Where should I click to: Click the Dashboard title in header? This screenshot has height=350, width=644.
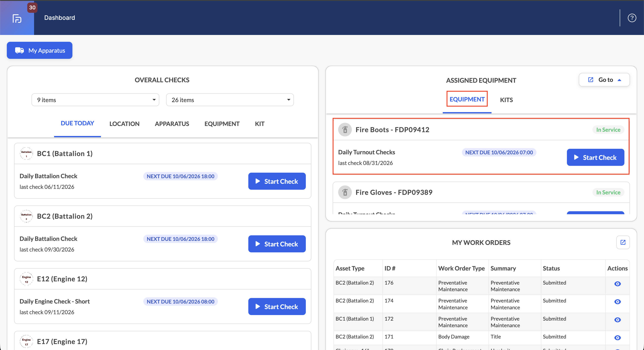tap(59, 18)
